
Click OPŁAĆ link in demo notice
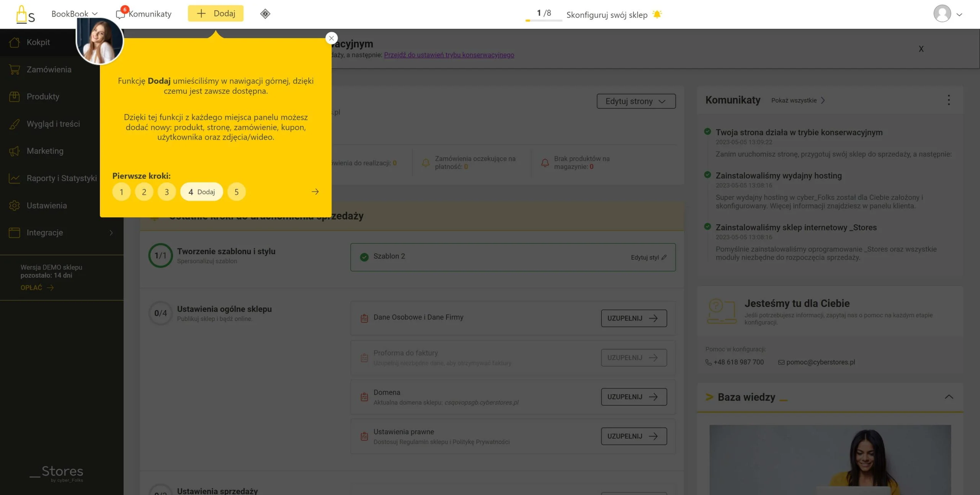click(37, 288)
